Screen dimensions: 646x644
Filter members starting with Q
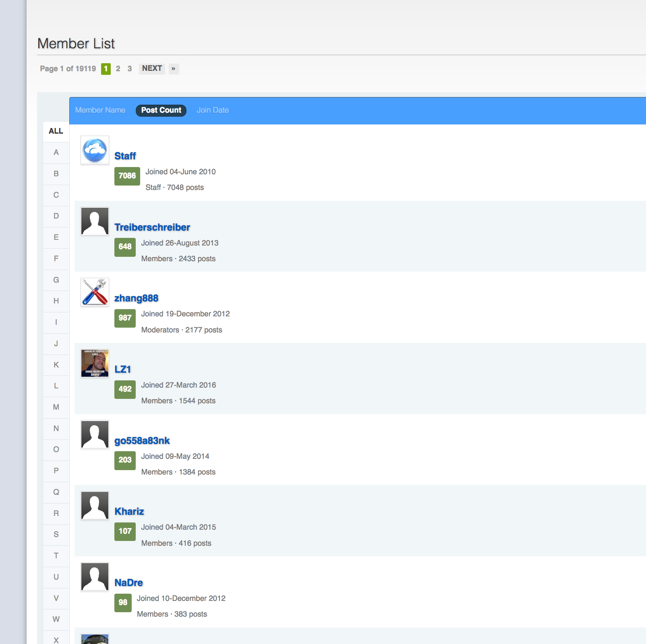56,492
